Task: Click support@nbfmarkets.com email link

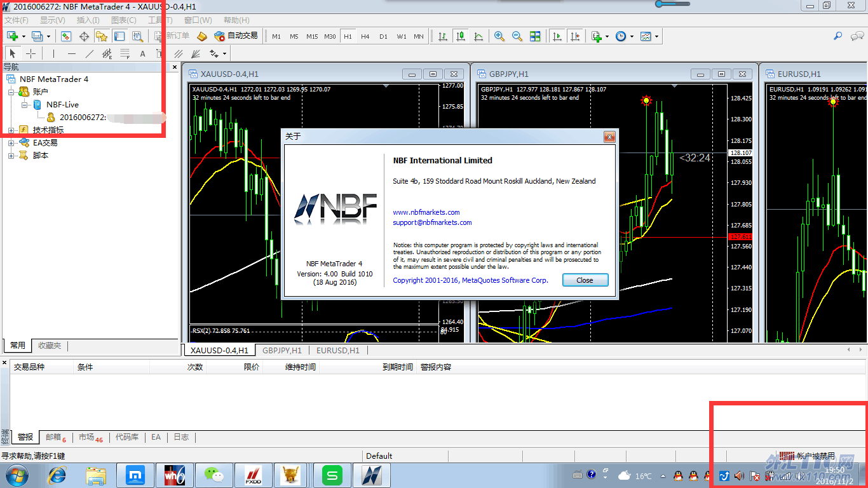Action: point(432,222)
